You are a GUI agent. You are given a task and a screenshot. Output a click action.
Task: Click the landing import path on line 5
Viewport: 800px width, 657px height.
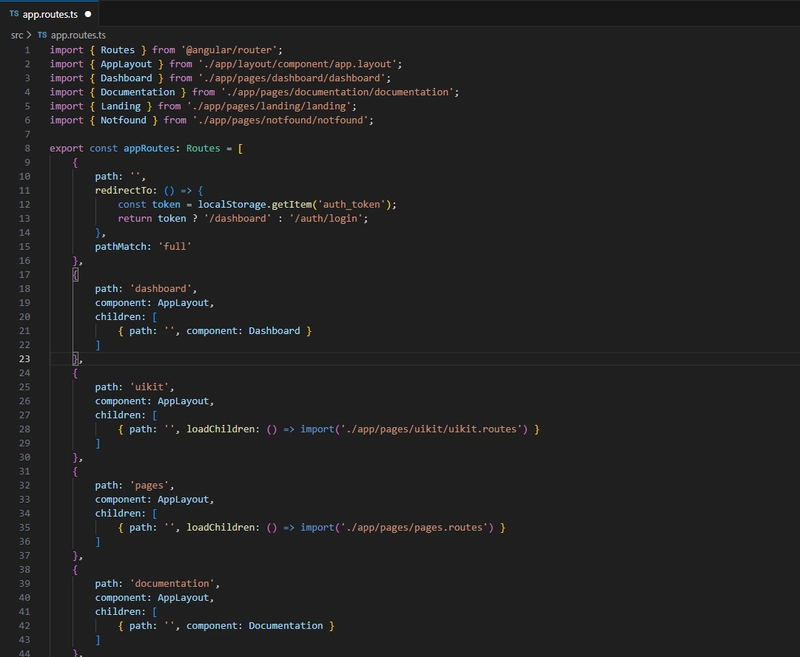(270, 106)
